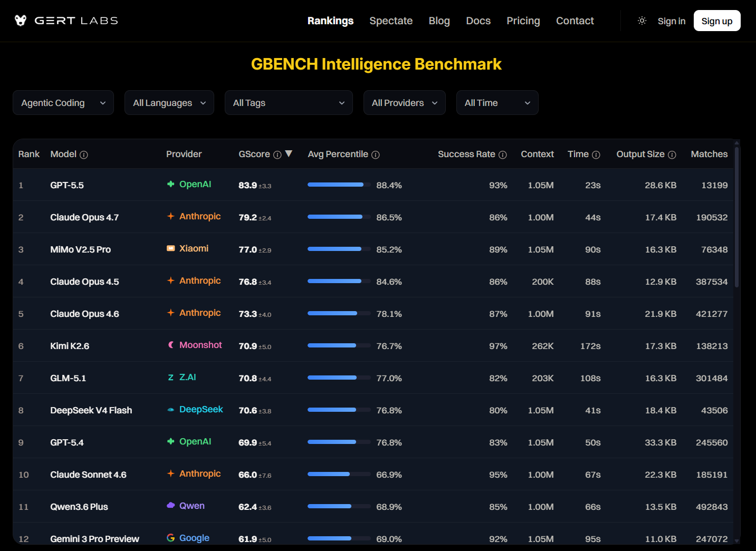
Task: Open the Docs nav item
Action: tap(479, 21)
